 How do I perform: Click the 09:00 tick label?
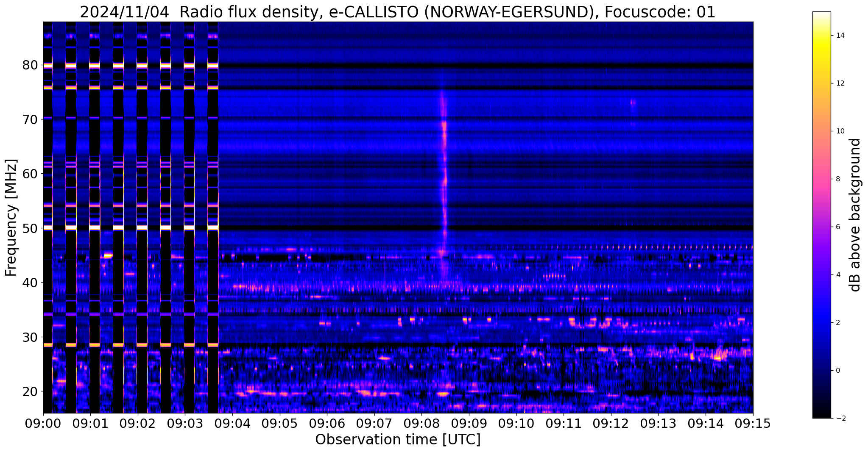point(43,423)
